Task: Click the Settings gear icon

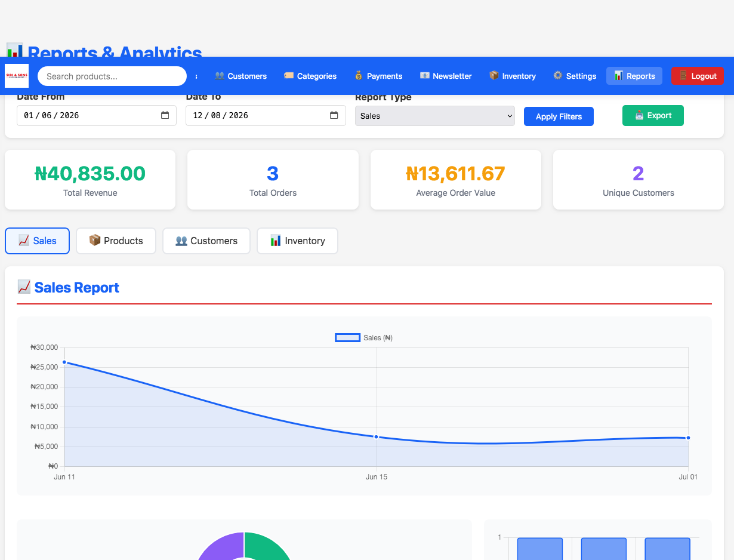Action: [x=558, y=76]
